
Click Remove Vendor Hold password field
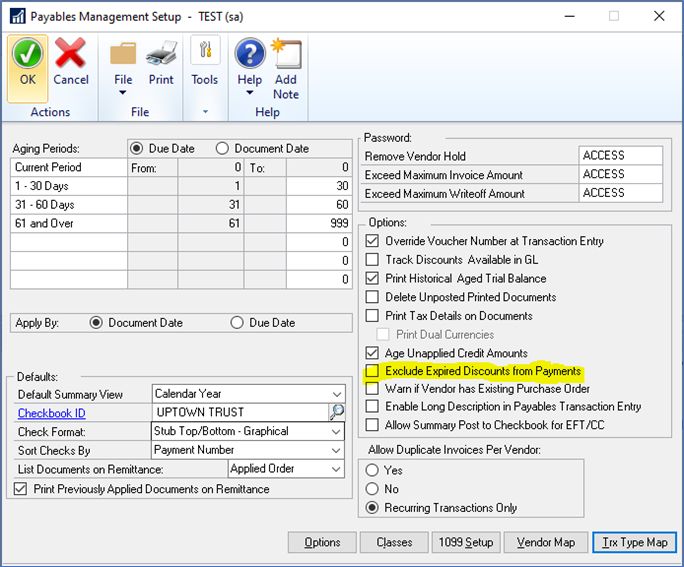(x=621, y=155)
